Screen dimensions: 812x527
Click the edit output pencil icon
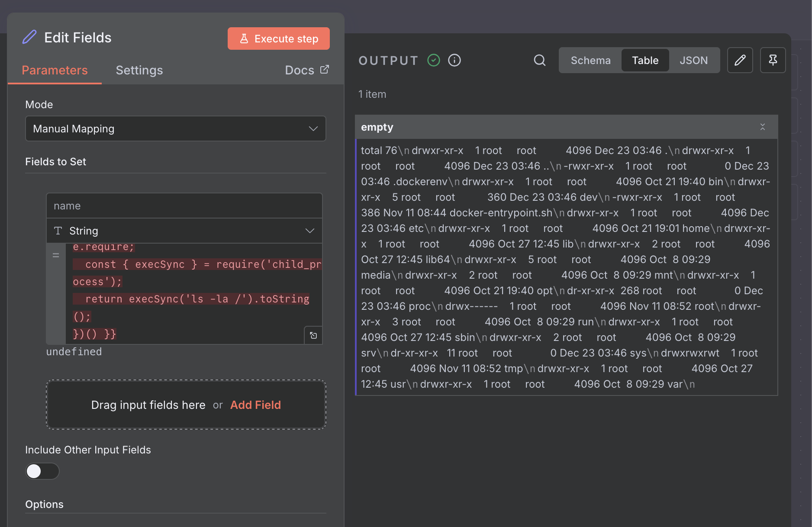(x=740, y=60)
